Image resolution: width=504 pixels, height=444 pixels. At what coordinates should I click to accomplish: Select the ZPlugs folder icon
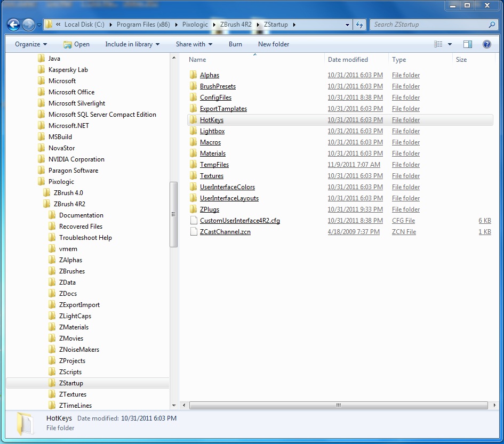tap(193, 209)
